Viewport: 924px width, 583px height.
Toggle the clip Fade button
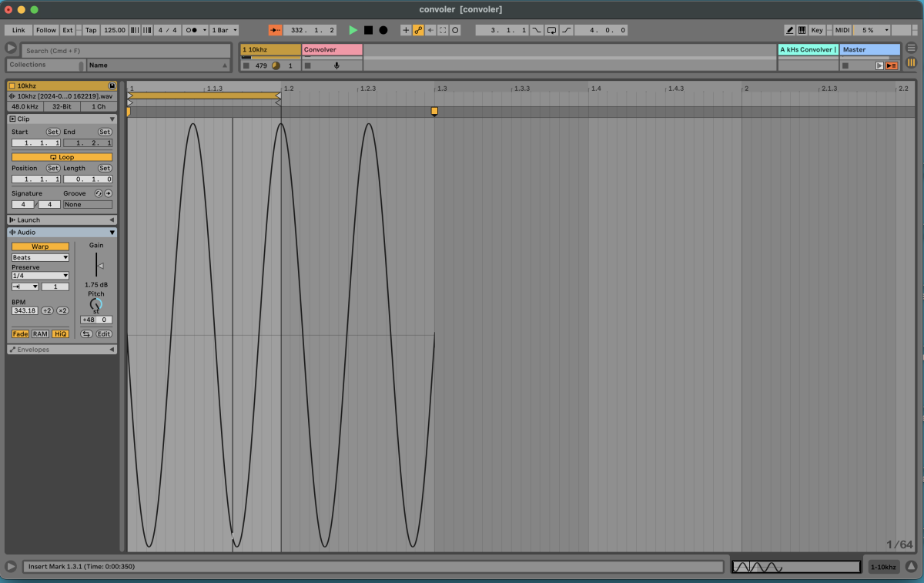pos(20,333)
